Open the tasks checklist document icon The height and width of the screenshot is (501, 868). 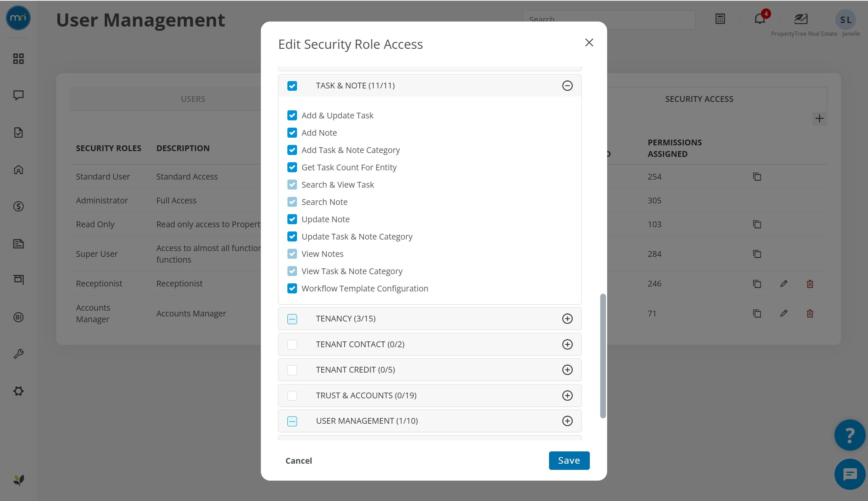point(18,133)
